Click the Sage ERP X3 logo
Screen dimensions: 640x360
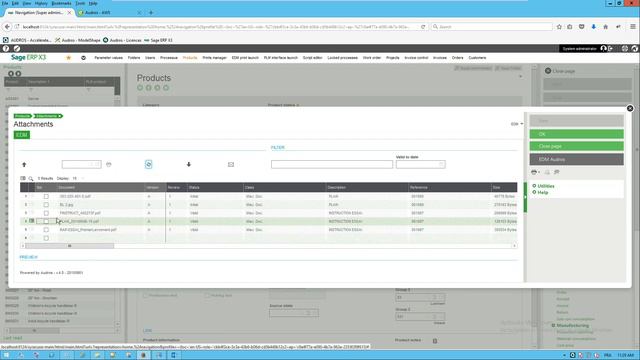[29, 58]
